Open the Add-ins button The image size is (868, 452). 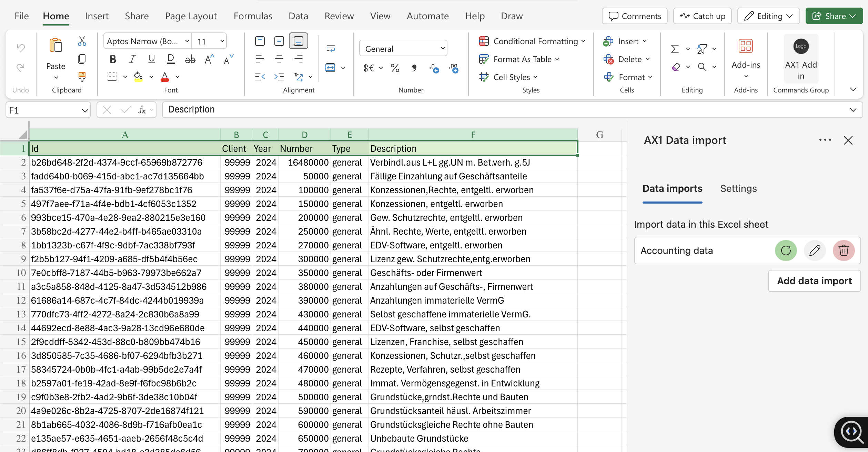(x=746, y=59)
